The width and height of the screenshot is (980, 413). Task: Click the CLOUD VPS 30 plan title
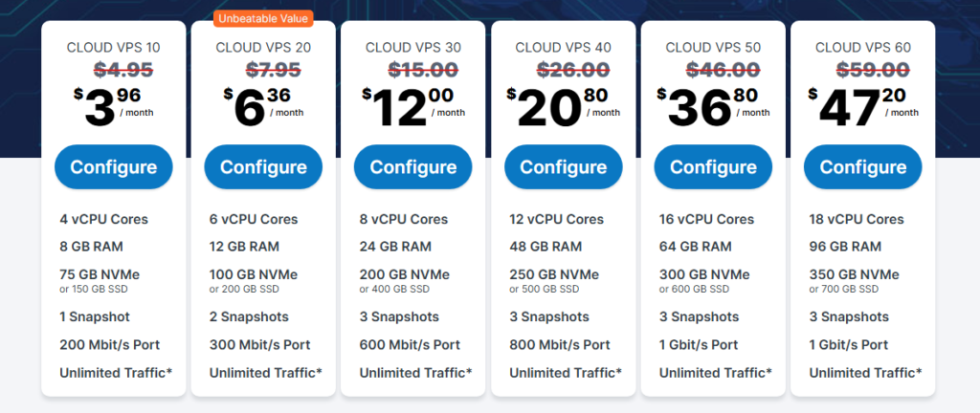(x=413, y=46)
